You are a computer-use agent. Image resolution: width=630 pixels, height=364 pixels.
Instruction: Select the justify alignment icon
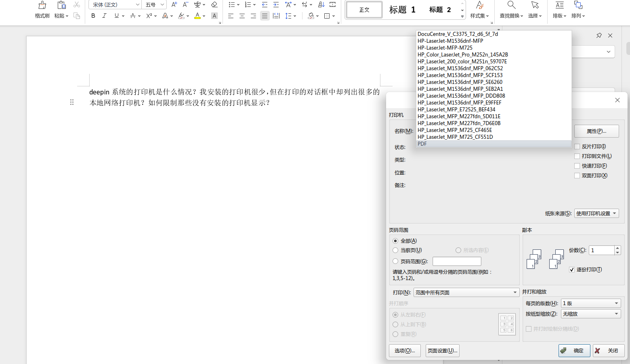265,16
